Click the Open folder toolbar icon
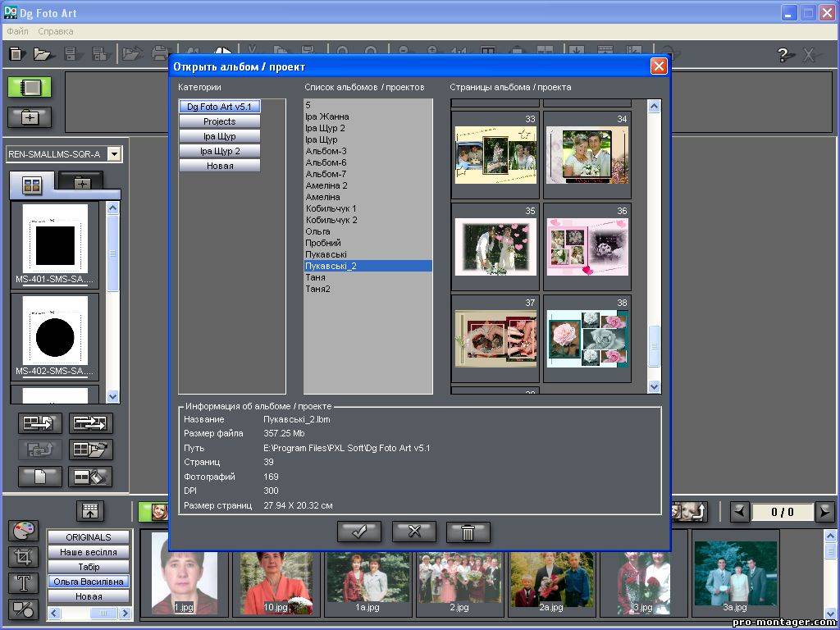This screenshot has height=630, width=840. [x=43, y=53]
